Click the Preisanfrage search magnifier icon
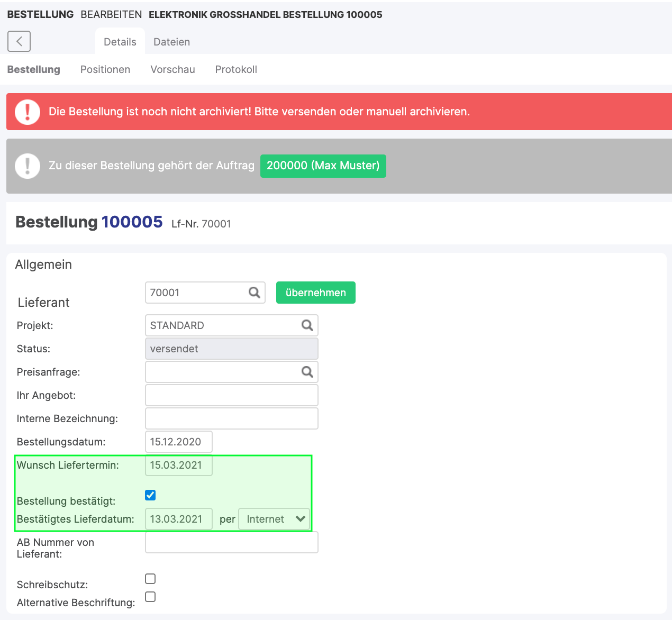 click(307, 372)
